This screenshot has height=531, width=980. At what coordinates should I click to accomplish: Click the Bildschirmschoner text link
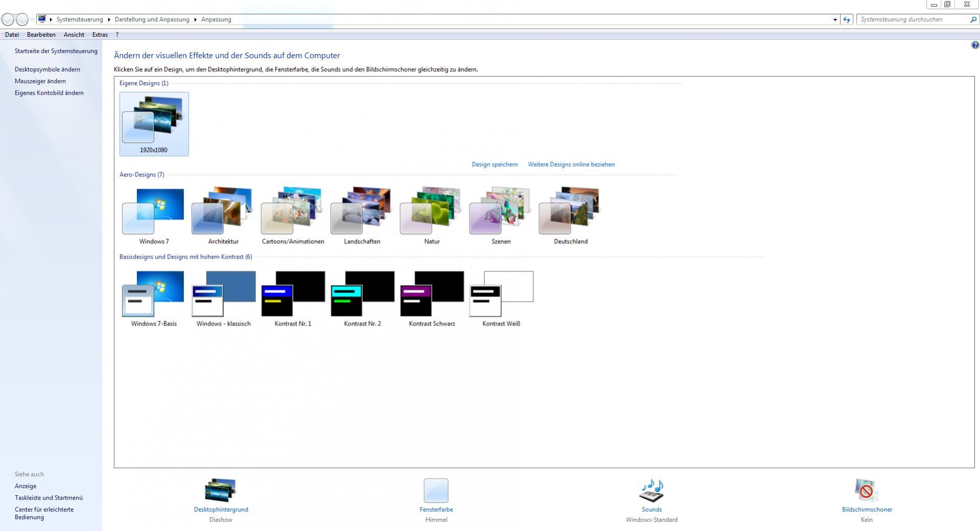pos(867,510)
